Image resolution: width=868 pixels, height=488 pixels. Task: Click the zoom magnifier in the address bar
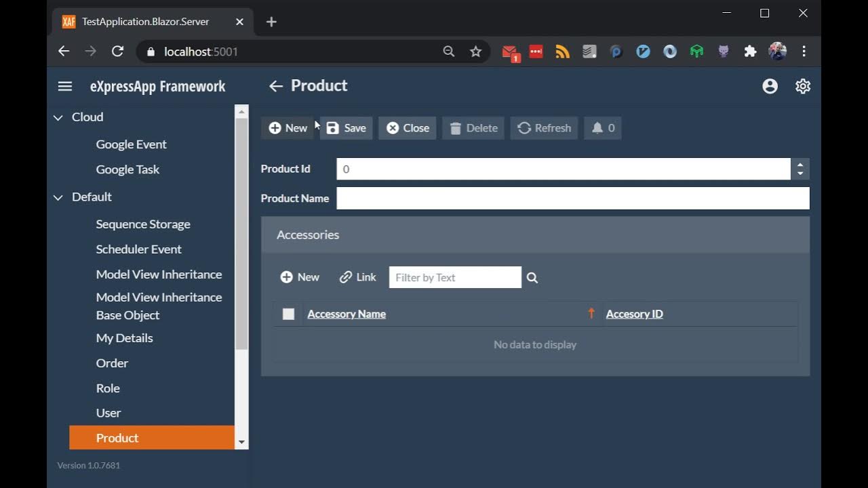pyautogui.click(x=449, y=52)
